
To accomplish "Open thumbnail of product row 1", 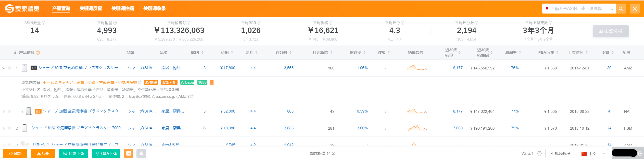I will [25, 68].
